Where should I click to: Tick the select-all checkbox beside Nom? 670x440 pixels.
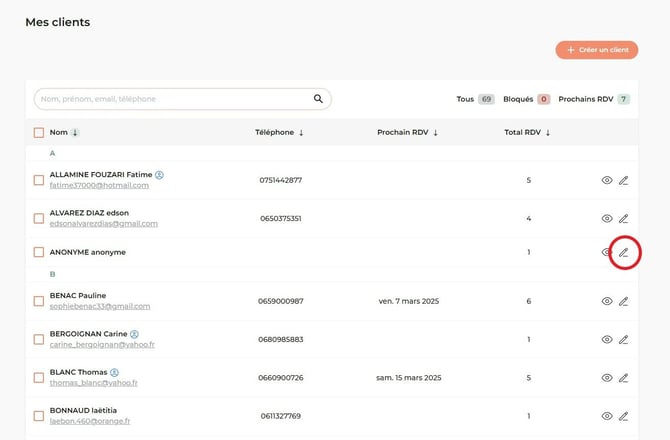pos(39,132)
